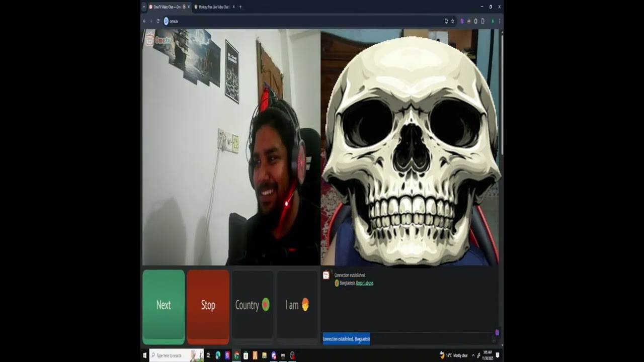
Task: Bookmark this page with the star icon
Action: pyautogui.click(x=452, y=21)
